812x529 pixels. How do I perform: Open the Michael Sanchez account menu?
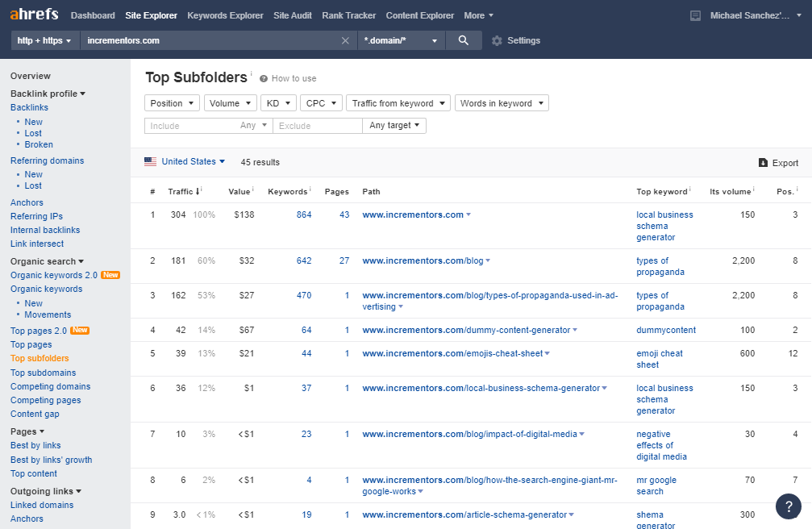[755, 15]
